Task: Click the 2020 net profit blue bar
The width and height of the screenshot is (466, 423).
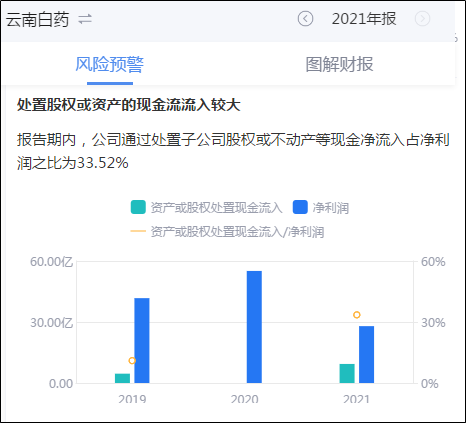Action: (x=254, y=327)
